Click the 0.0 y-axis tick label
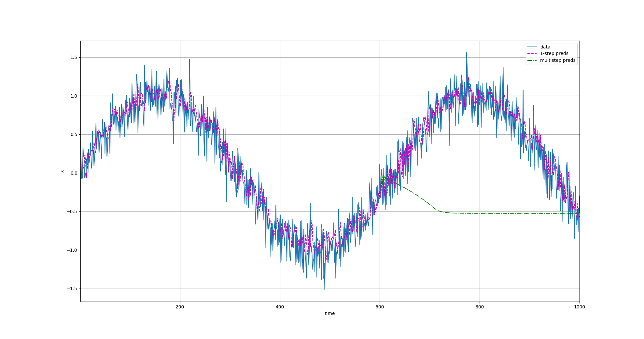The image size is (644, 339). click(74, 173)
